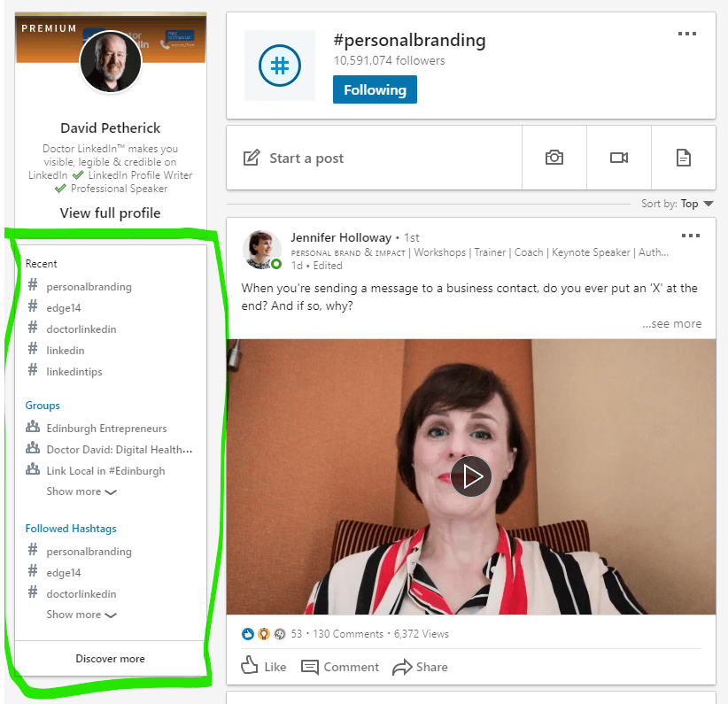Viewport: 728px width, 704px height.
Task: Open the three-dot menu on Jennifer Holloway's post
Action: click(691, 236)
